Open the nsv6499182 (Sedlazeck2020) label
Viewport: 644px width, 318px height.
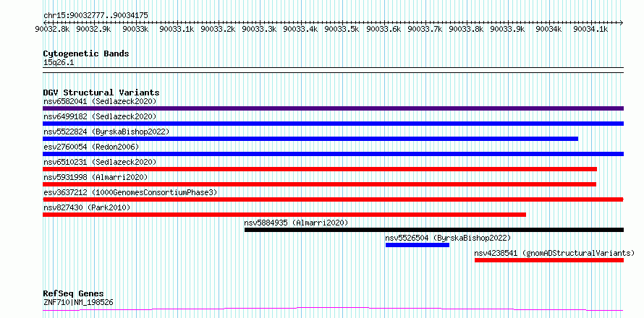pyautogui.click(x=100, y=116)
